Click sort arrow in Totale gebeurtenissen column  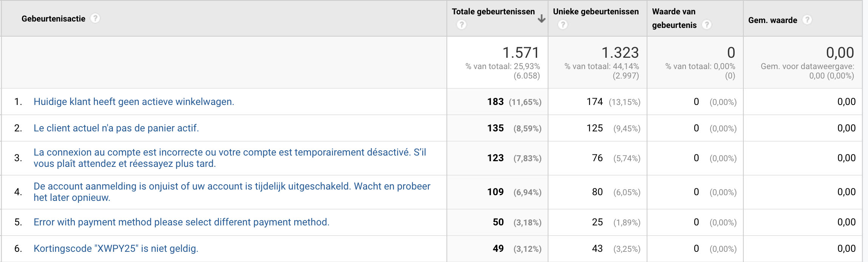tap(542, 18)
